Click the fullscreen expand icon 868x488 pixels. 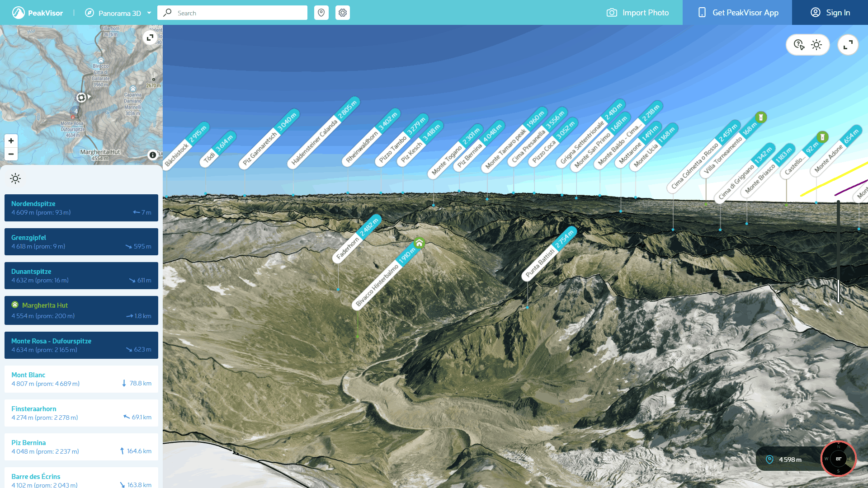pyautogui.click(x=847, y=45)
